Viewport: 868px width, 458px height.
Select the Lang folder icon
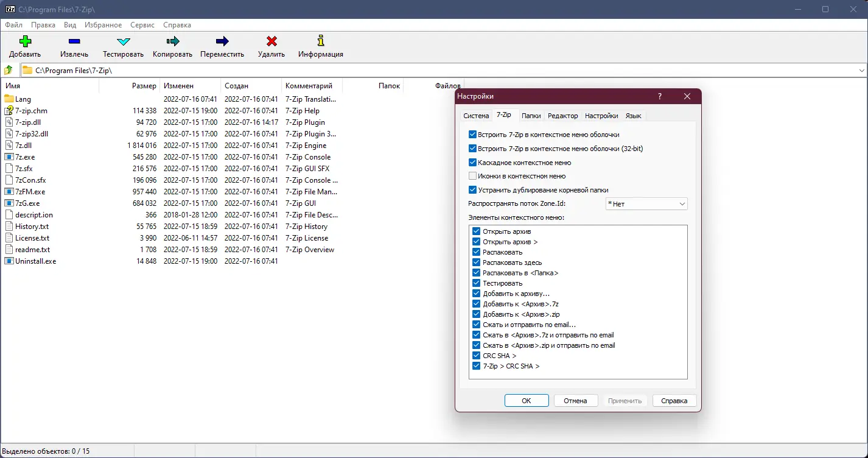[x=9, y=99]
